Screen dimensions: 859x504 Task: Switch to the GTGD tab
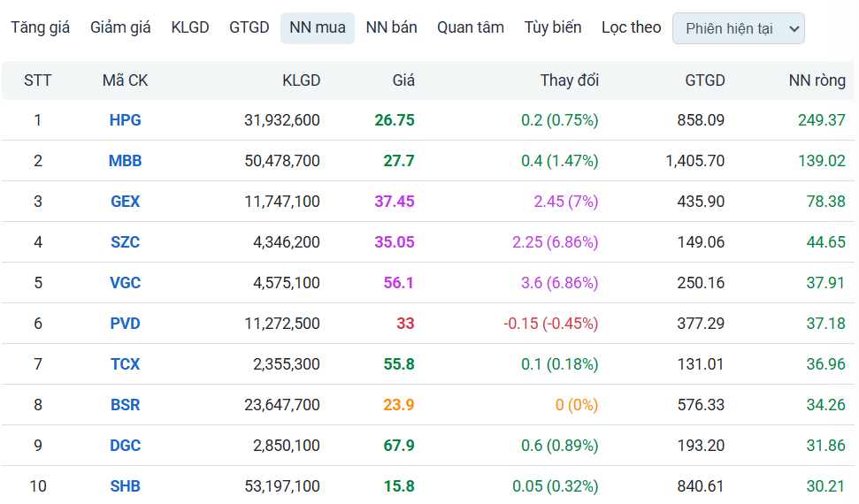click(x=249, y=27)
